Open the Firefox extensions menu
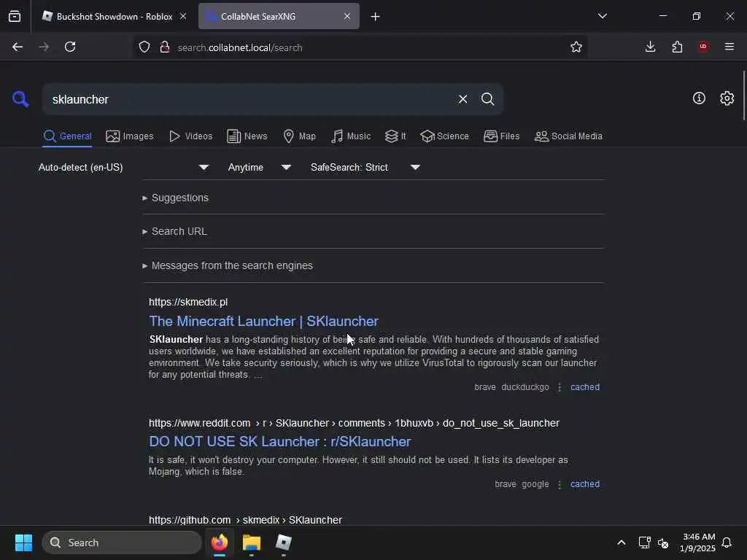 [677, 47]
